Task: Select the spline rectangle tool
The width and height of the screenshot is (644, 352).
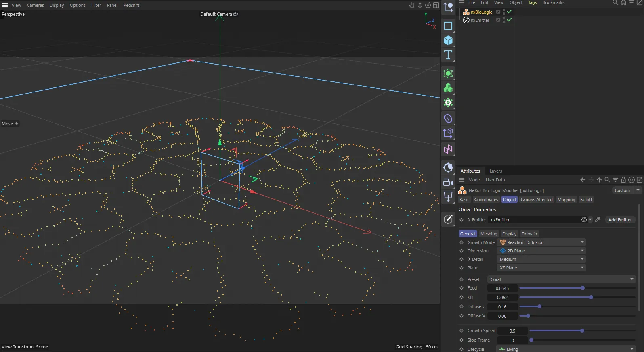Action: (x=448, y=26)
